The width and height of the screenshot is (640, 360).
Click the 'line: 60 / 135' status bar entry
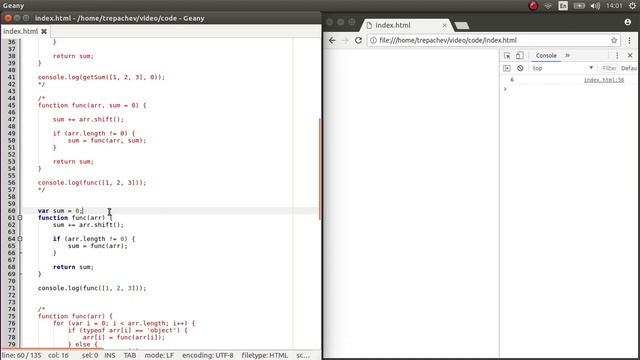tap(22, 356)
